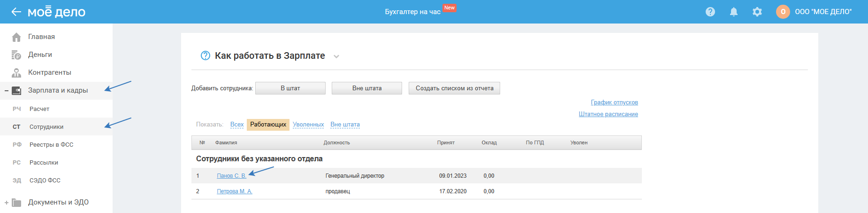Collapse the Зарплата и кадры section
The width and height of the screenshot is (868, 213).
point(7,91)
